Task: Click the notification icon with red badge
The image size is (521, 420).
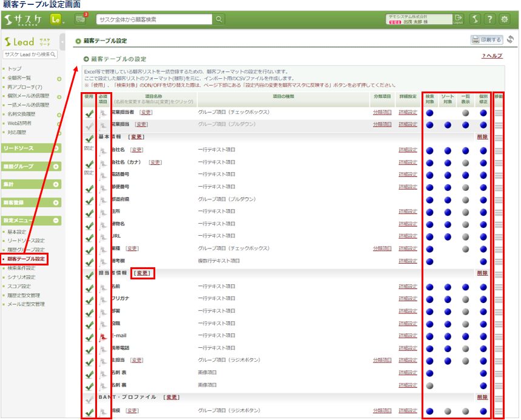Action: 80,19
